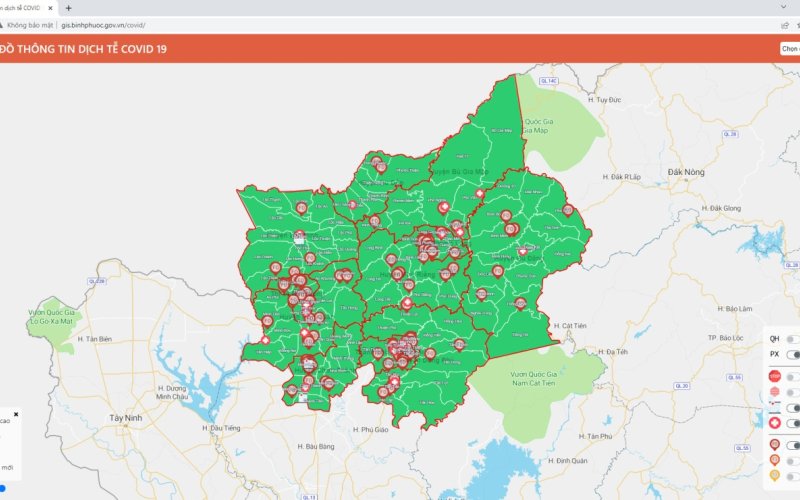This screenshot has width=800, height=500.
Task: Click the orange map pin legend icon
Action: [x=775, y=460]
